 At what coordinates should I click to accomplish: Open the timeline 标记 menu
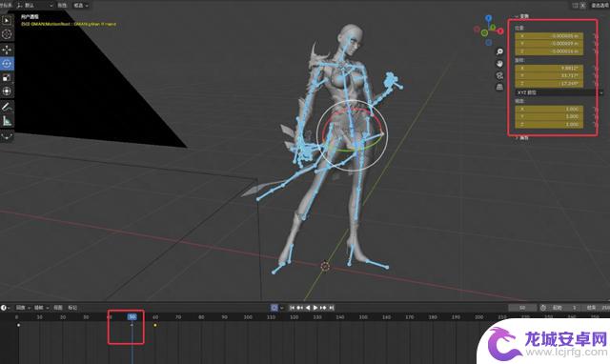72,308
